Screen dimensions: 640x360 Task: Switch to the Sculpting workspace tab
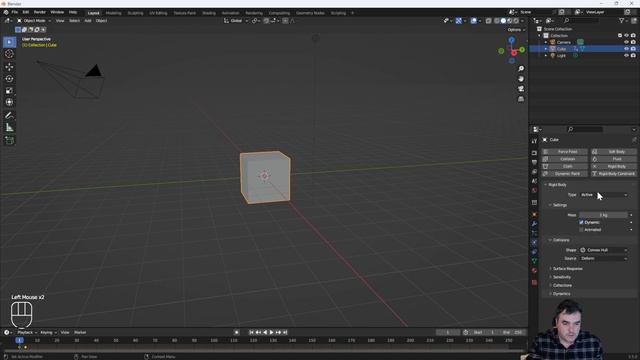pos(135,13)
